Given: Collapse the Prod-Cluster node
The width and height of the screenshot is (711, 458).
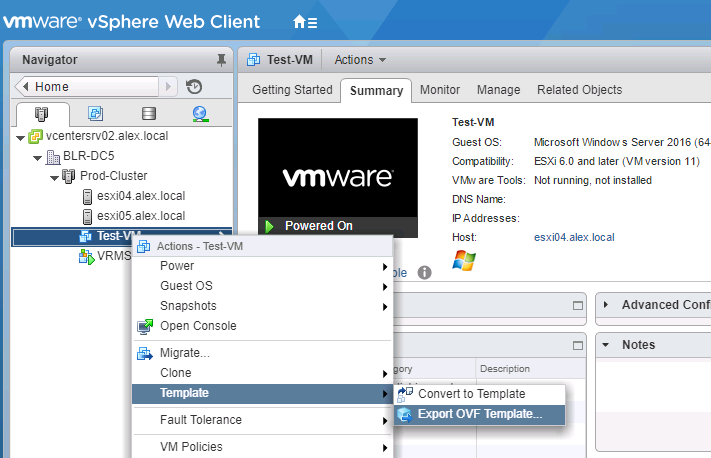Looking at the screenshot, I should [54, 178].
